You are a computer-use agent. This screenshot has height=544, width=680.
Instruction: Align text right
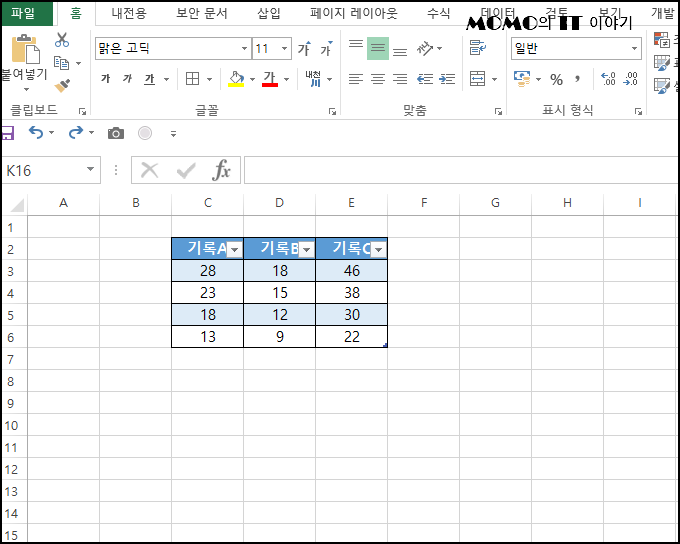point(400,79)
